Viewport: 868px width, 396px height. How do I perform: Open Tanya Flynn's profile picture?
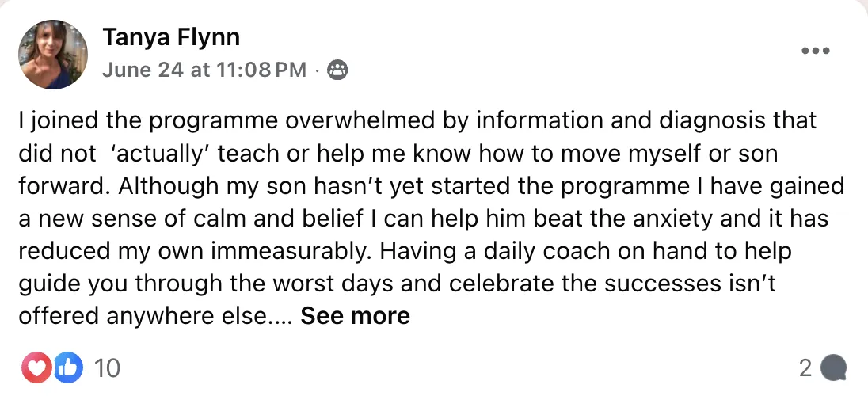point(52,55)
